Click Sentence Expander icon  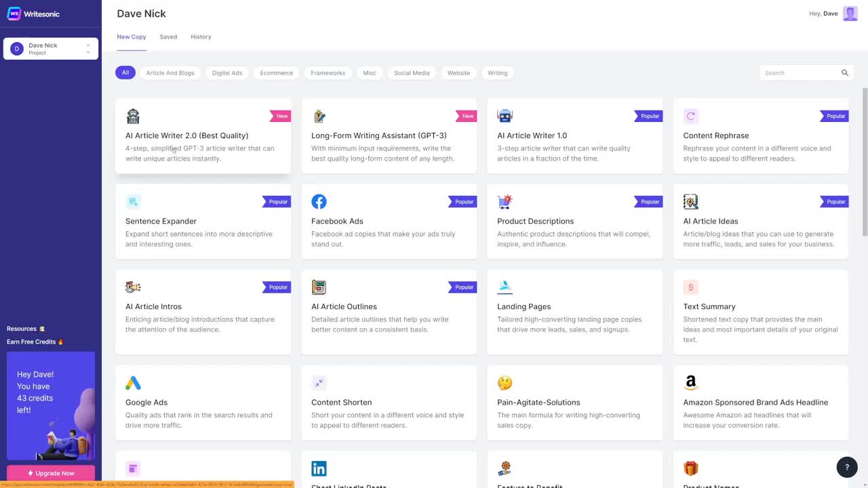coord(133,201)
